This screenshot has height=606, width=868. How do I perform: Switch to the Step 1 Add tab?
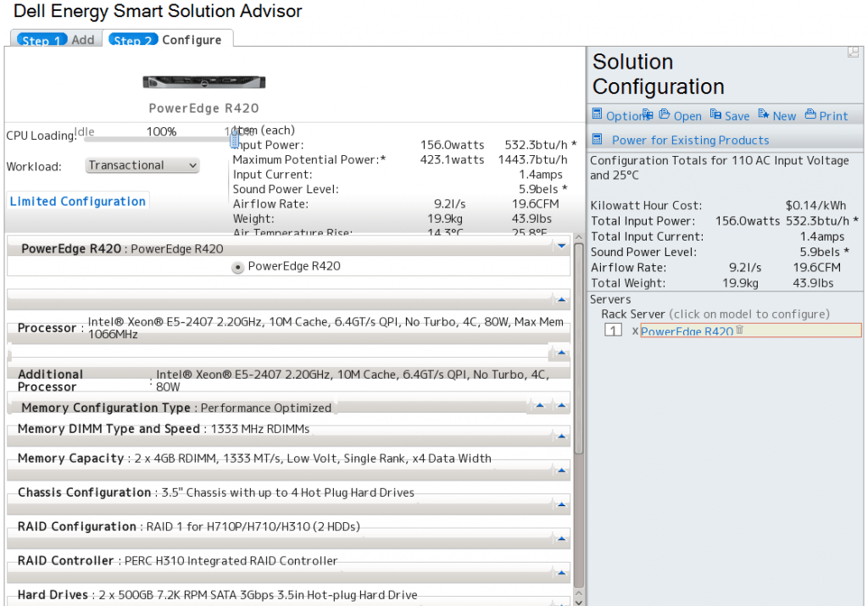pyautogui.click(x=57, y=39)
